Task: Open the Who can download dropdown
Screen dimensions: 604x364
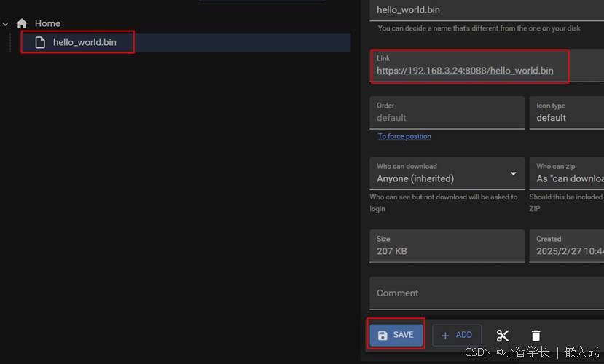Action: point(447,173)
